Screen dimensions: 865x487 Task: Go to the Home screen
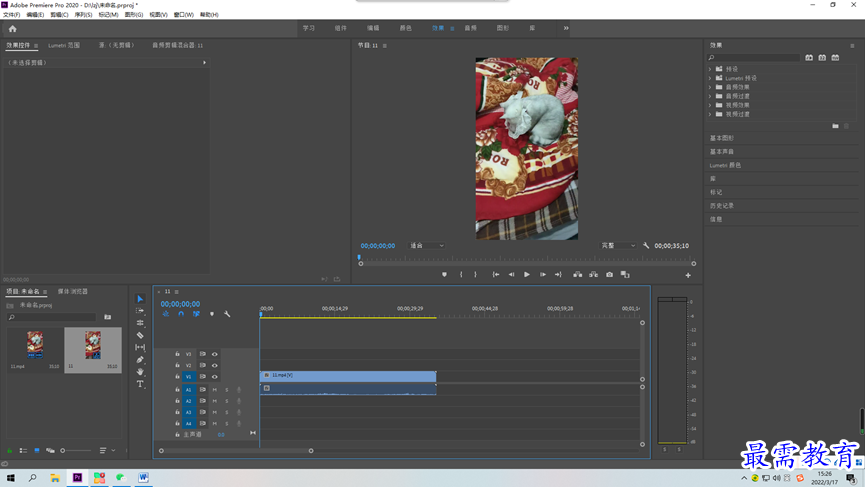click(x=12, y=29)
